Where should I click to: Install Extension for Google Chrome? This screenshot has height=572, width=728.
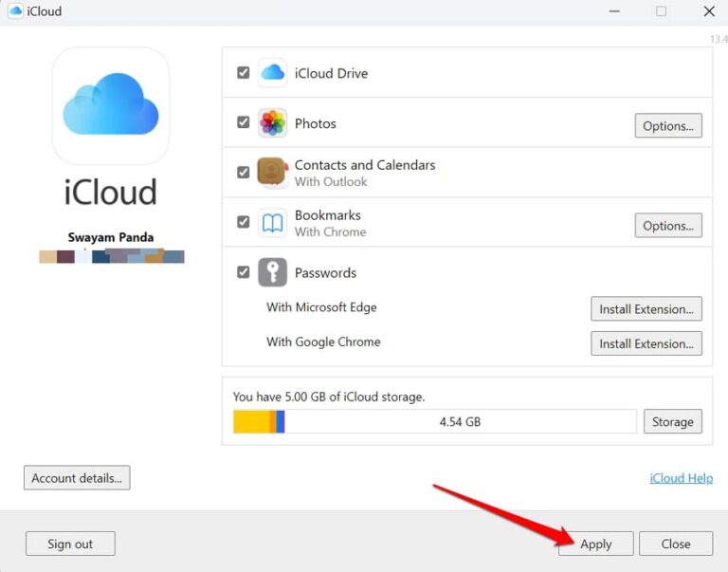[646, 343]
